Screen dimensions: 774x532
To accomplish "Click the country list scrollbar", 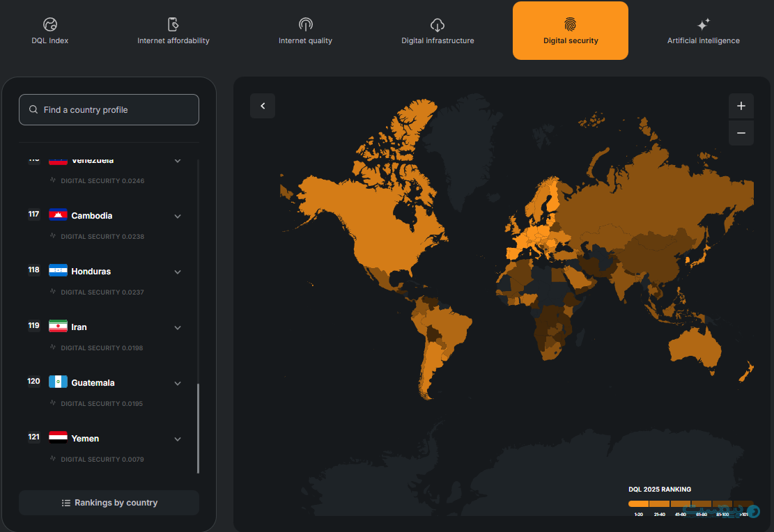I will pyautogui.click(x=198, y=428).
